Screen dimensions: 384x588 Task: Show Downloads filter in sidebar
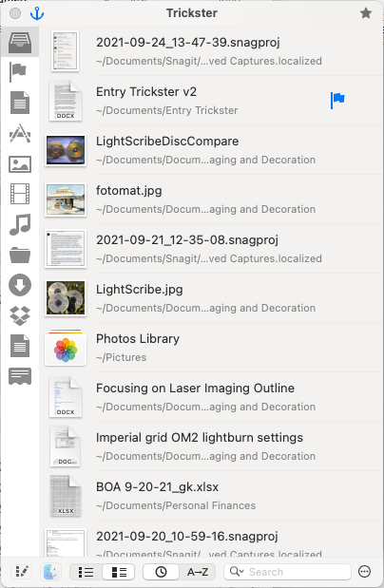20,285
